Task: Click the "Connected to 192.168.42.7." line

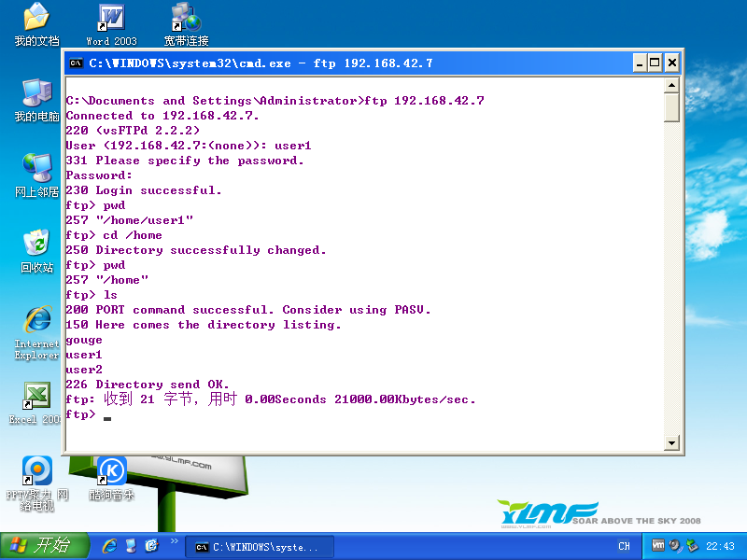Action: point(162,116)
